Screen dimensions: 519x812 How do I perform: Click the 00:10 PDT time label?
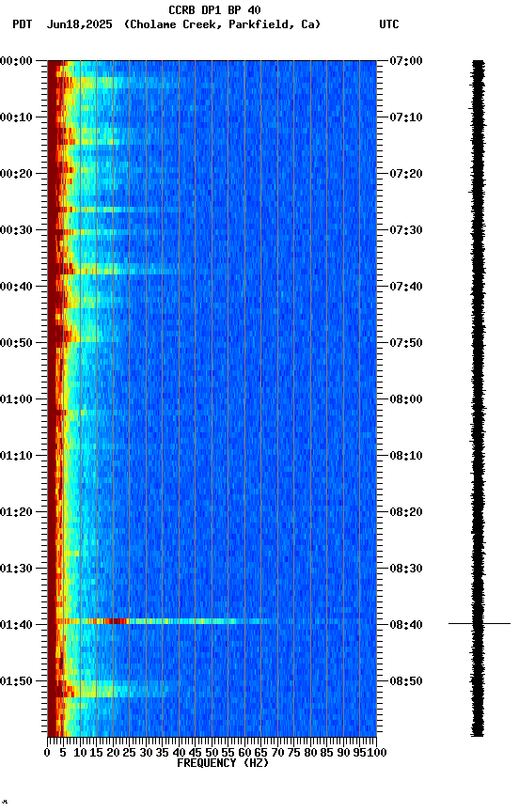click(16, 117)
